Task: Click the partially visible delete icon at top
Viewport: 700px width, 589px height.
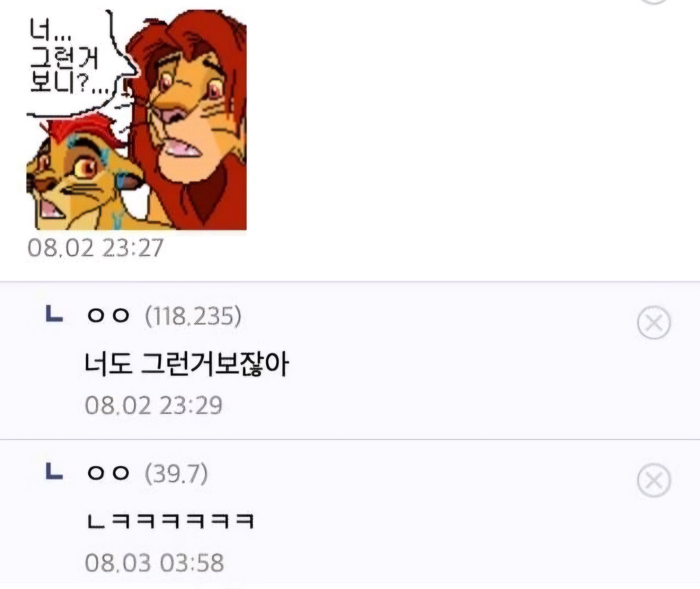Action: (654, 2)
